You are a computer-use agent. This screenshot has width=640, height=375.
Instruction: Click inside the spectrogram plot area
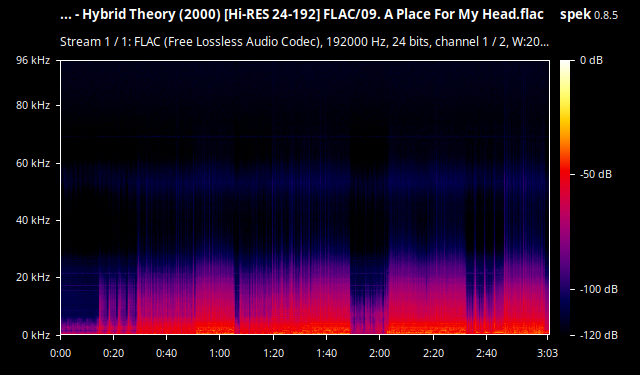click(x=304, y=197)
